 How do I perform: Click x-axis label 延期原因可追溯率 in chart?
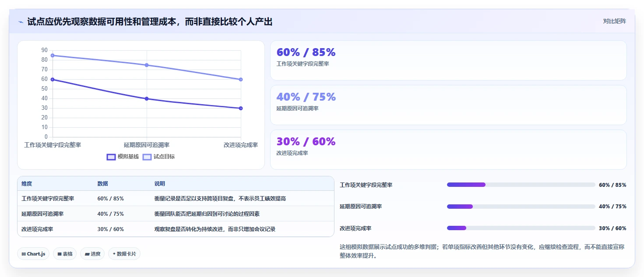click(147, 145)
